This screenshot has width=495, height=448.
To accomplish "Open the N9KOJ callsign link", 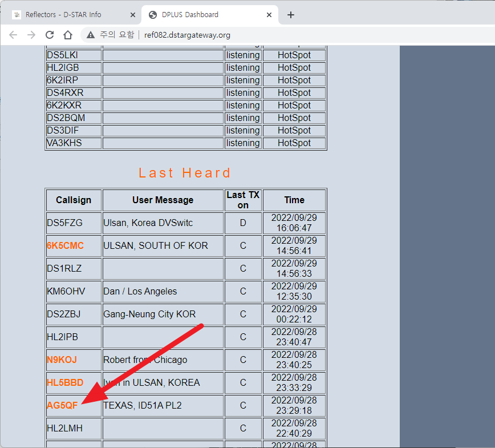I will coord(62,360).
